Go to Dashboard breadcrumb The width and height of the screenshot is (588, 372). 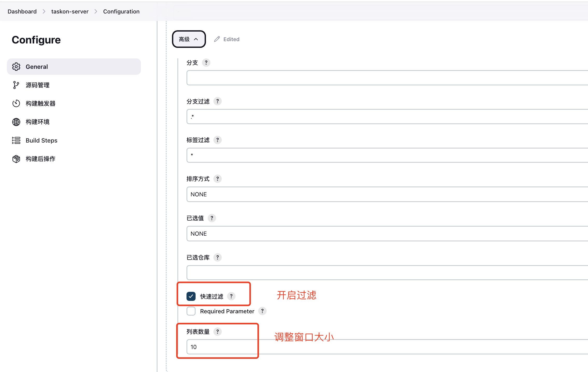click(22, 11)
